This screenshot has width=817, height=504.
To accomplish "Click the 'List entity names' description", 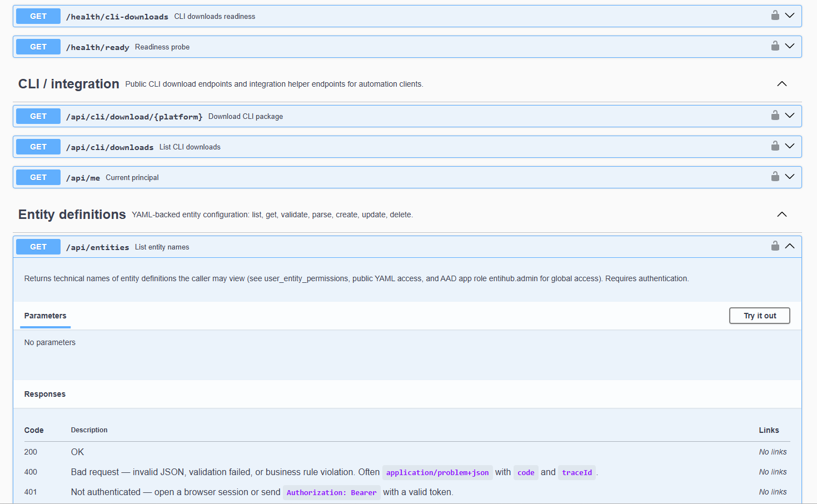I will (162, 247).
